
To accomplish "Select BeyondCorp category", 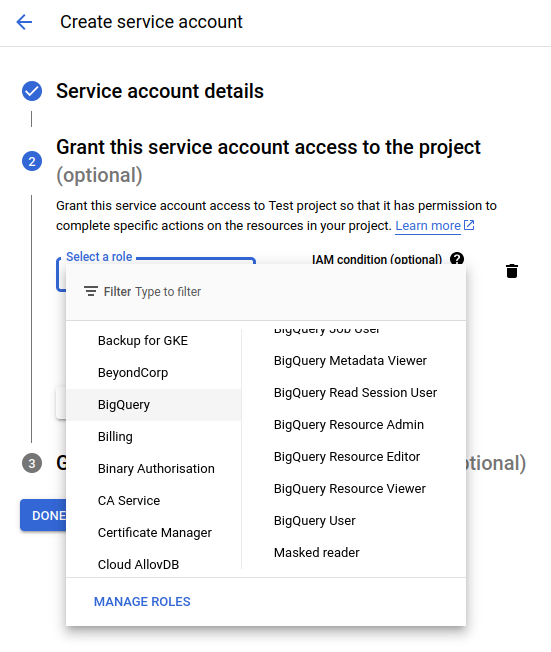I will coord(153,373).
